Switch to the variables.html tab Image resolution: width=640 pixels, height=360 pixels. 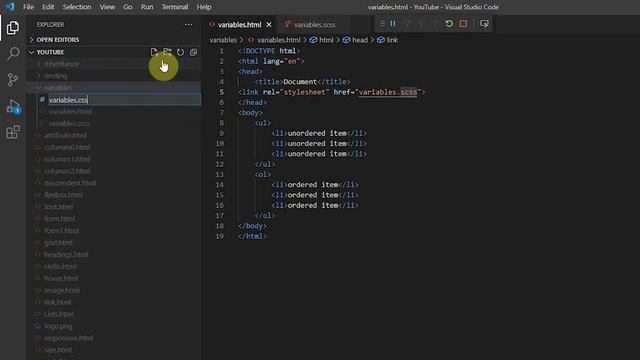tap(239, 25)
